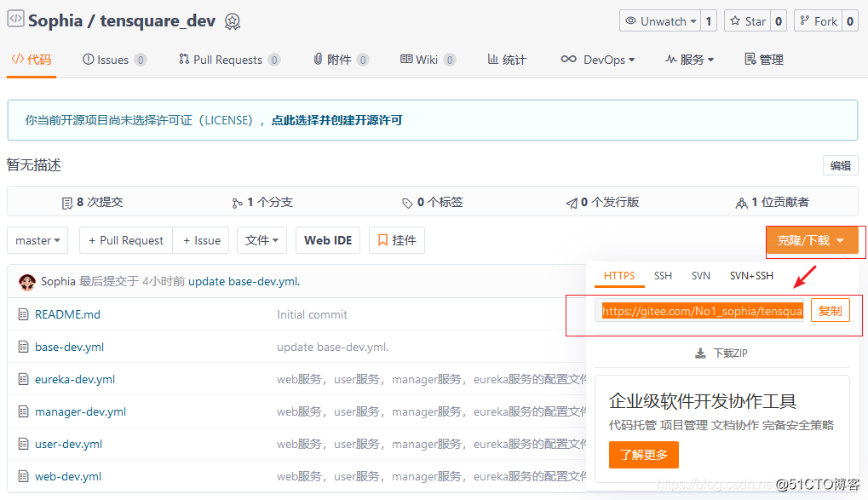Fork the tensquare_dev repository
868x500 pixels.
[x=819, y=21]
